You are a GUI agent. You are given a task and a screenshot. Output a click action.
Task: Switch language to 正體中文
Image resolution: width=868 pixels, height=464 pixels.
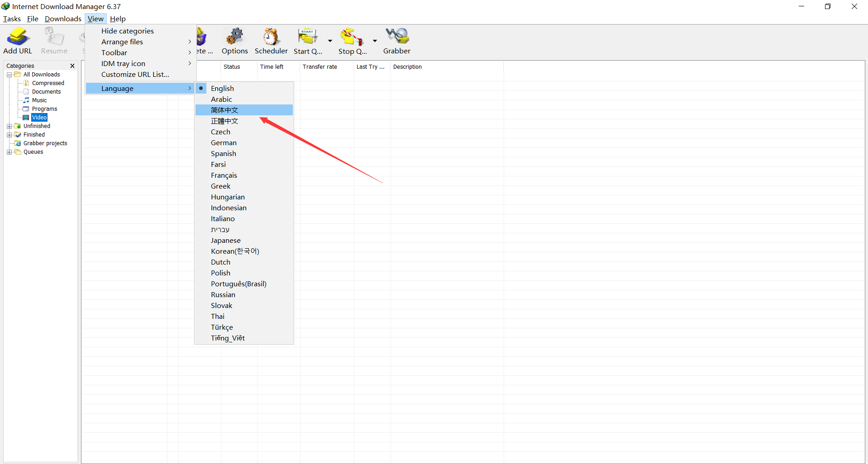pos(244,121)
